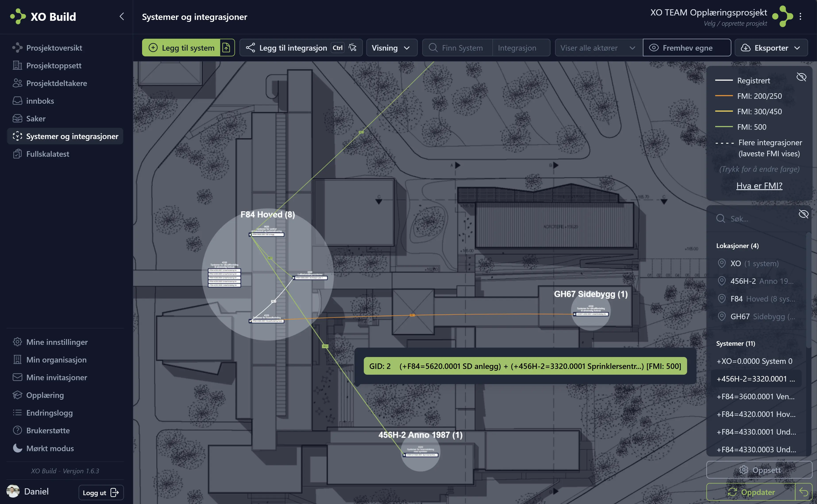Click the XO Build logo icon
Screen dimensions: 817x504
click(18, 16)
